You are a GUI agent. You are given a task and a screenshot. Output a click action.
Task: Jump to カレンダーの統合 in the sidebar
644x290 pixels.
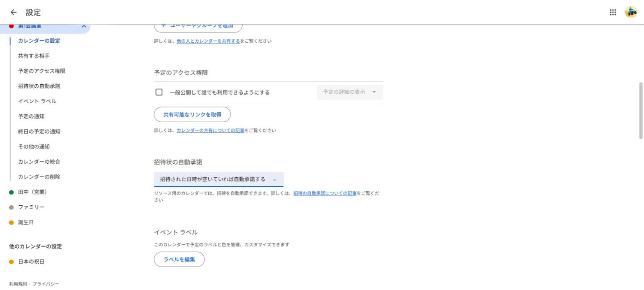[x=39, y=162]
